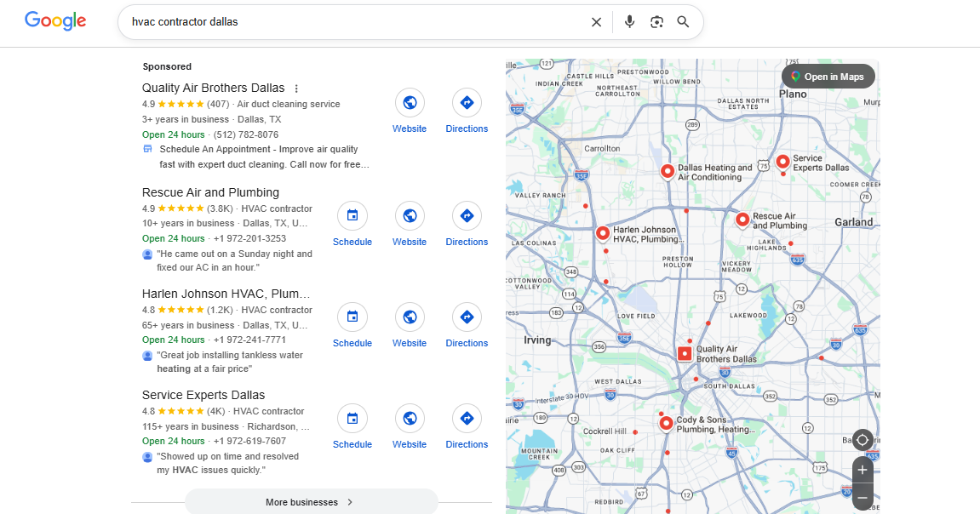Zoom out on the map
The image size is (980, 514).
(x=863, y=498)
